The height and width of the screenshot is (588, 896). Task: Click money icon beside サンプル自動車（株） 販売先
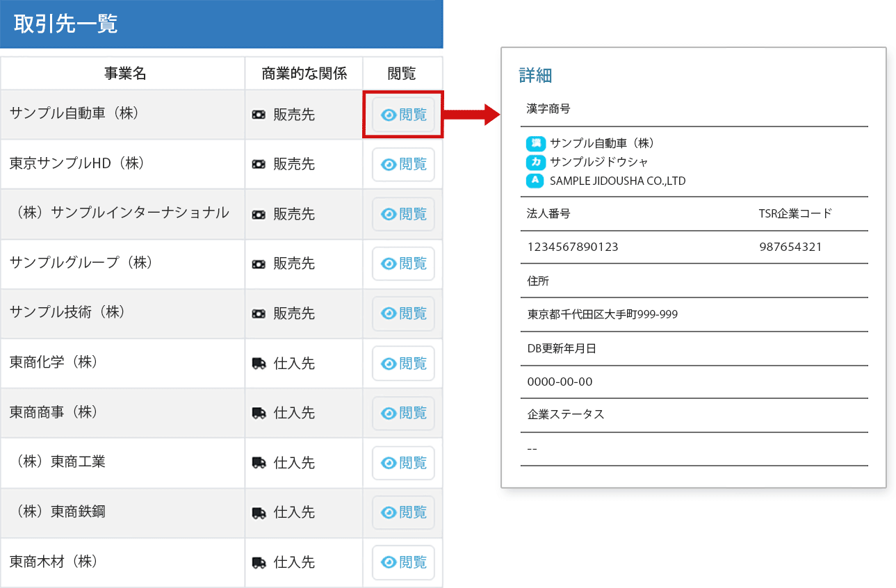point(259,115)
